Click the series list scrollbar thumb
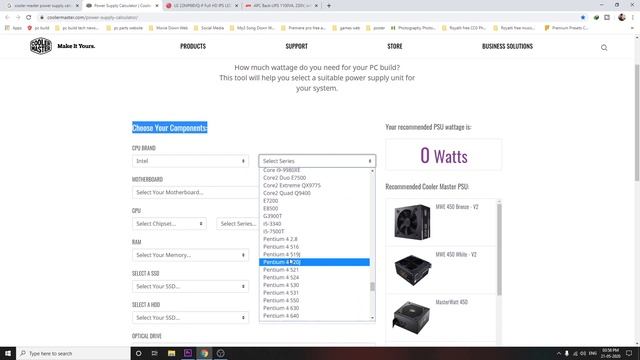The image size is (640, 360). coord(372,287)
